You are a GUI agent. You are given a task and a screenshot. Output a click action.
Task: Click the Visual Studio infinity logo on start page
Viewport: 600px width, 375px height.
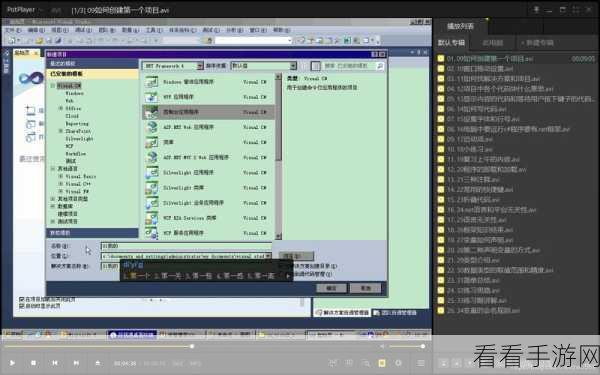(x=31, y=78)
